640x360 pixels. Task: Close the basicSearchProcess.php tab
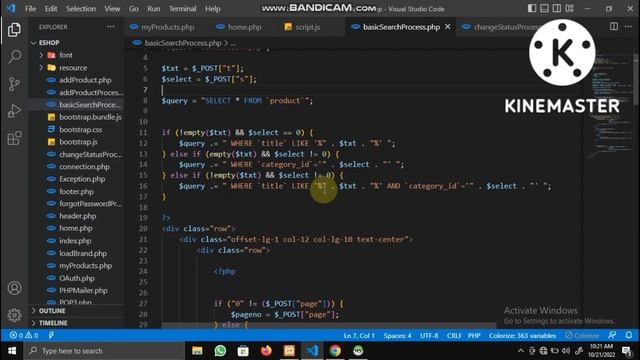[448, 27]
